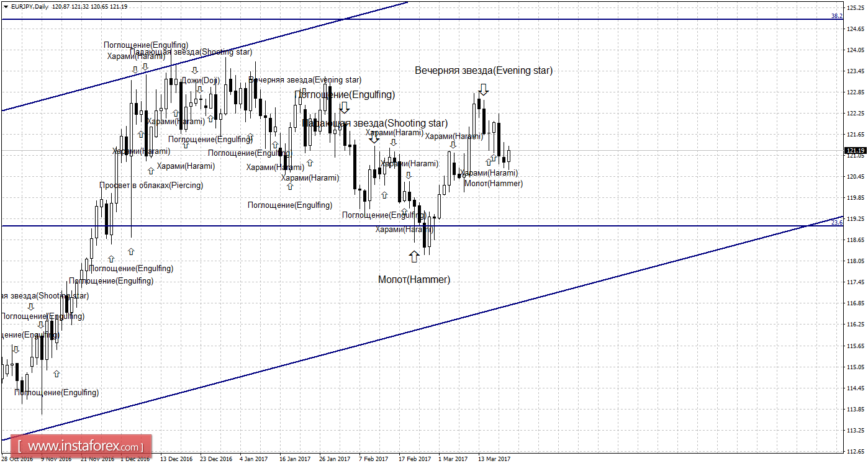Screen dimensions: 868x466
Task: Click the EURJPY,Daily chart title
Action: [29, 6]
